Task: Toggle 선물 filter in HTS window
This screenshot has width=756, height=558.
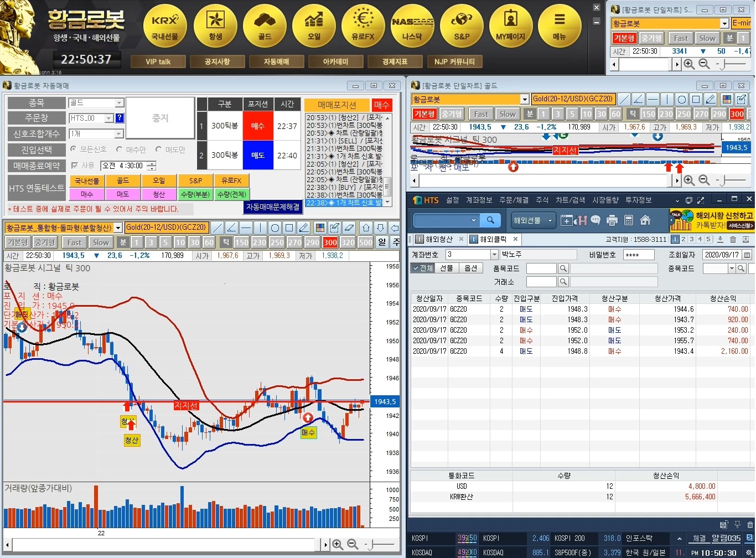Action: tap(447, 268)
